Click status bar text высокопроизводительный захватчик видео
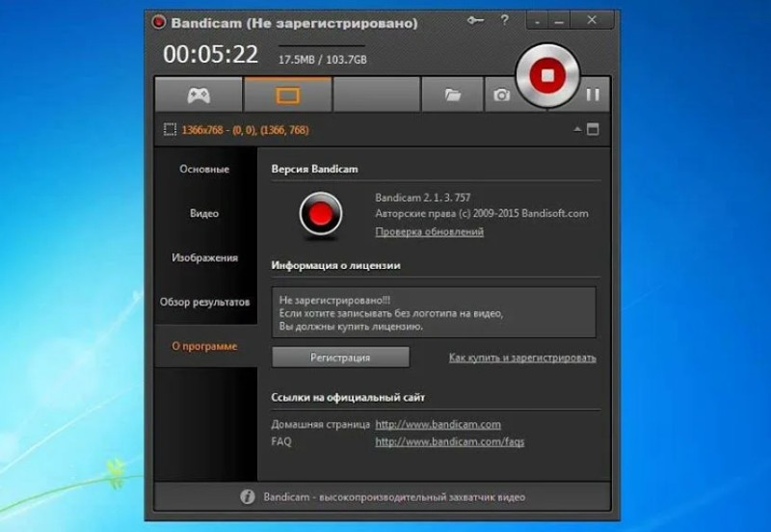 click(422, 497)
